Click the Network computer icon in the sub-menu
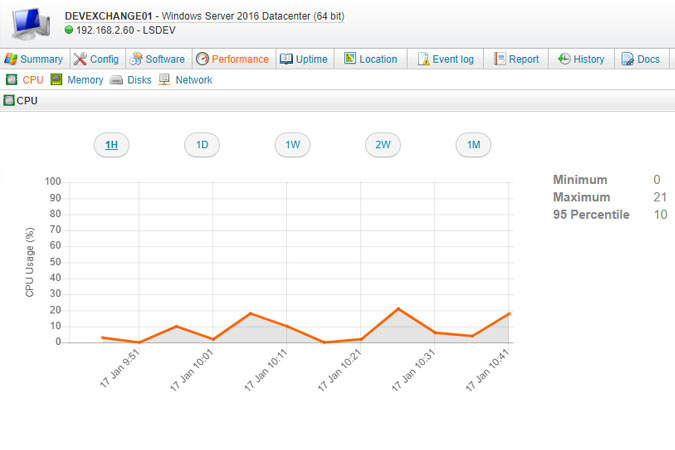The height and width of the screenshot is (450, 675). point(165,79)
